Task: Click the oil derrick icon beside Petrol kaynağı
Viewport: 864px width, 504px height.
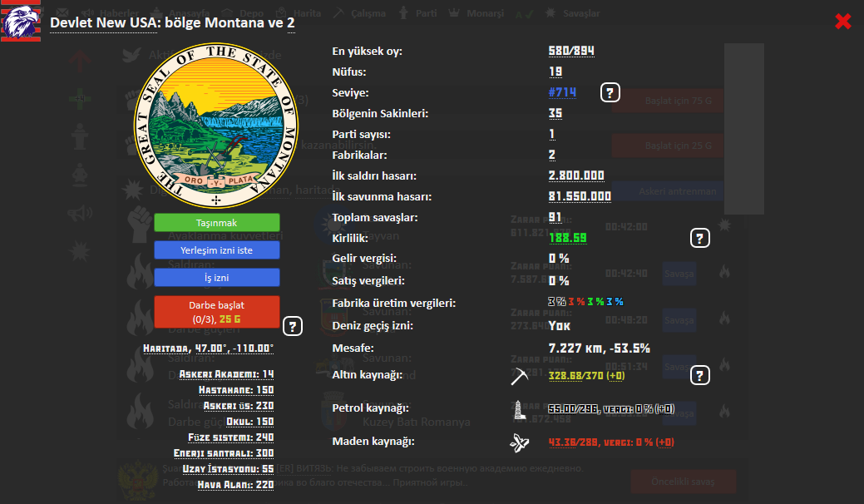Action: pos(520,408)
